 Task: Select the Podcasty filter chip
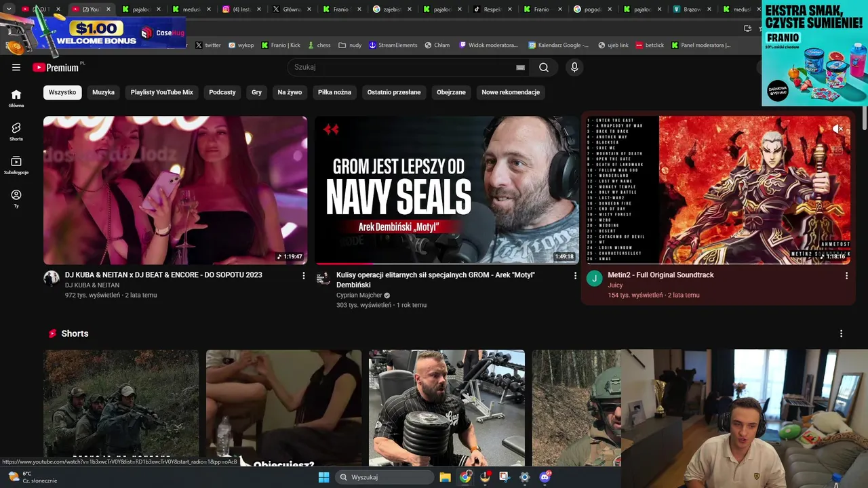222,92
